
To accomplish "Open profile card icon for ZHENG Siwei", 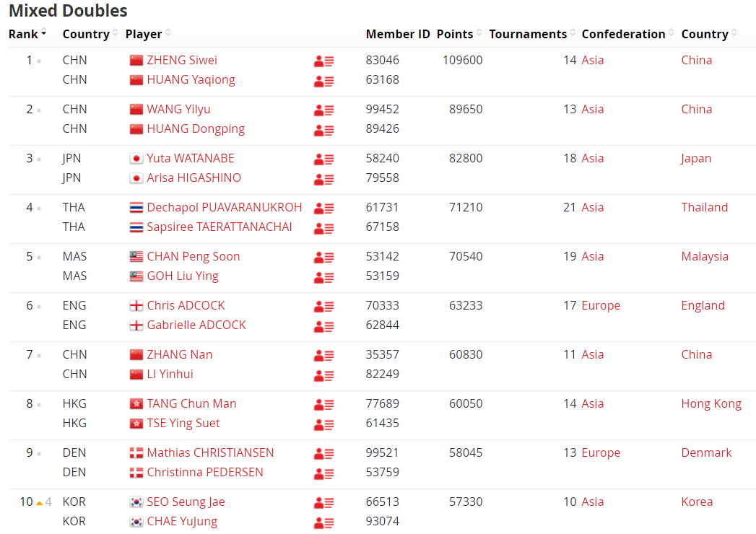I will (323, 61).
